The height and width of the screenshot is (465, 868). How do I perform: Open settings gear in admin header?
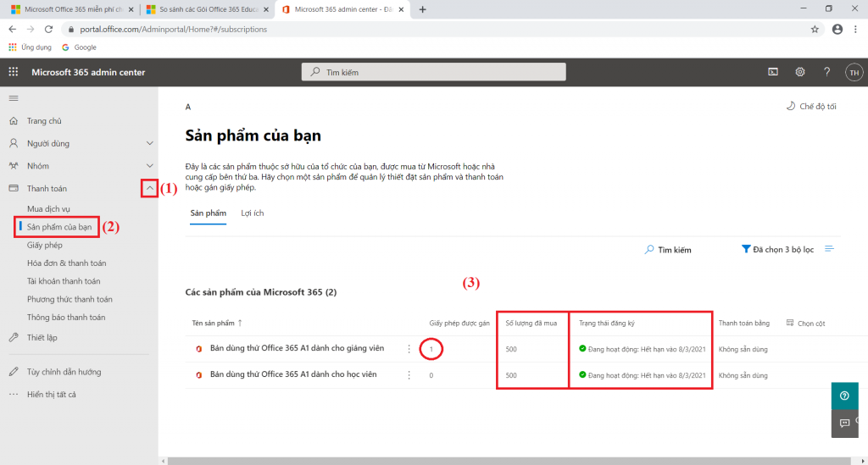[800, 72]
